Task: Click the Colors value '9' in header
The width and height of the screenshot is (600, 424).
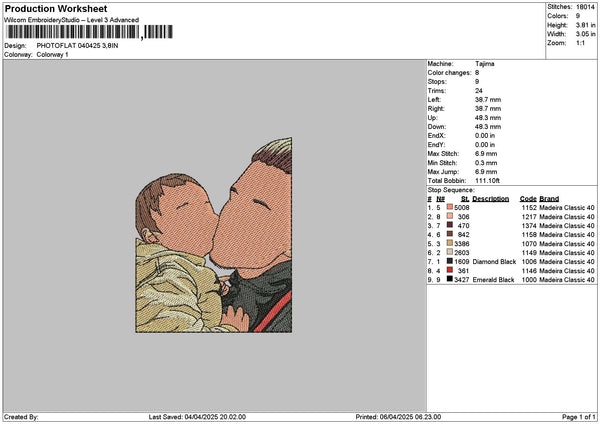Action: pyautogui.click(x=578, y=16)
